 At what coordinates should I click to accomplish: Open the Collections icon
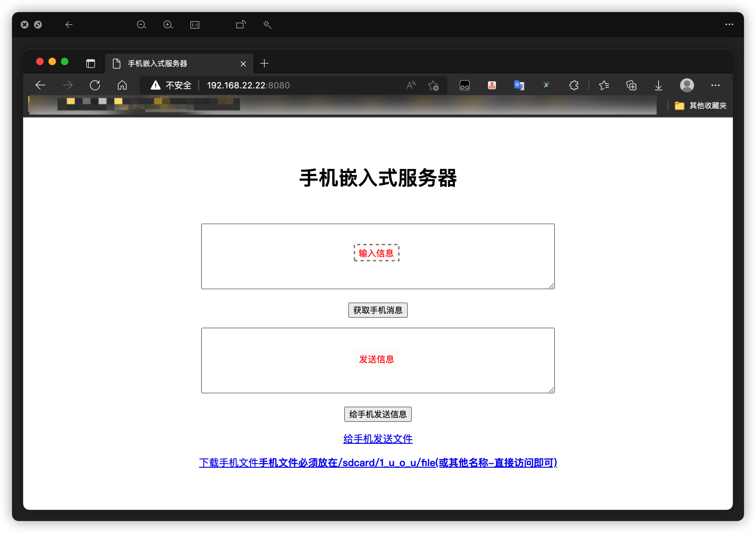[631, 86]
